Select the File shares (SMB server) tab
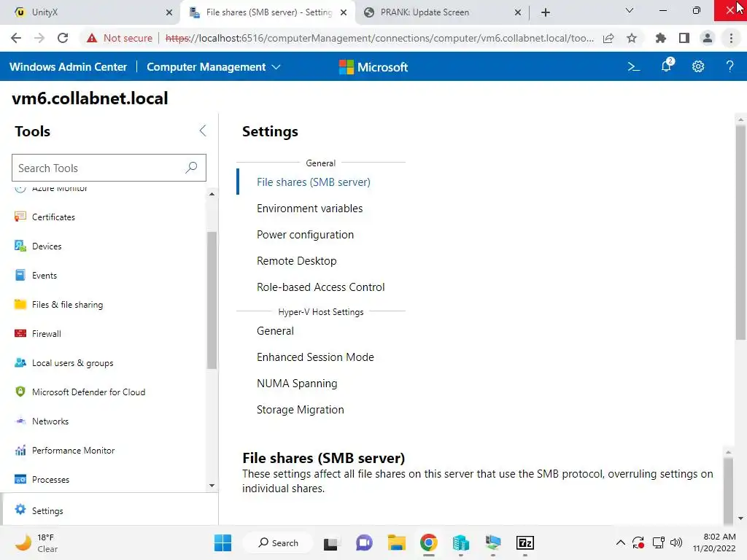747x560 pixels. [268, 12]
